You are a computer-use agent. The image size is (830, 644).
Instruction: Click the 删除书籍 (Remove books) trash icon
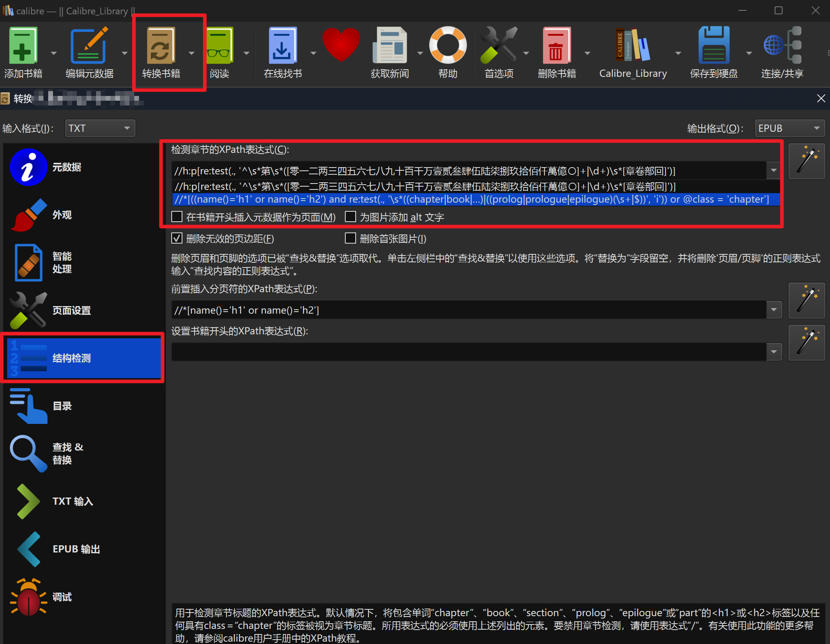(556, 46)
